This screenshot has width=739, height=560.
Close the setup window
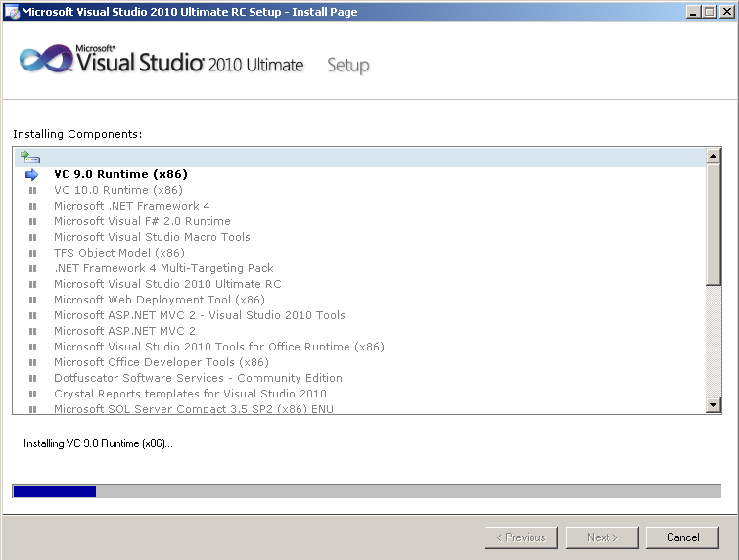727,12
